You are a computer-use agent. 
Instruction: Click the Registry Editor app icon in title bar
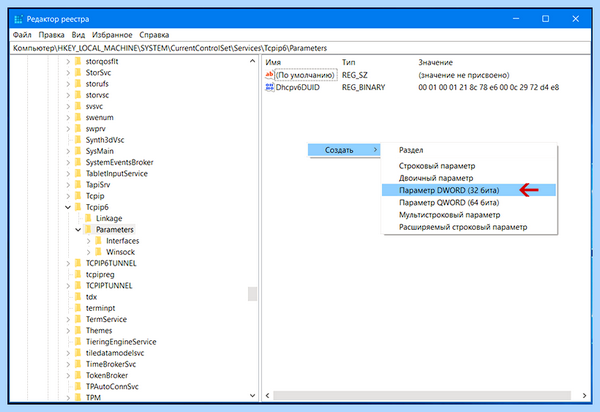[x=18, y=19]
